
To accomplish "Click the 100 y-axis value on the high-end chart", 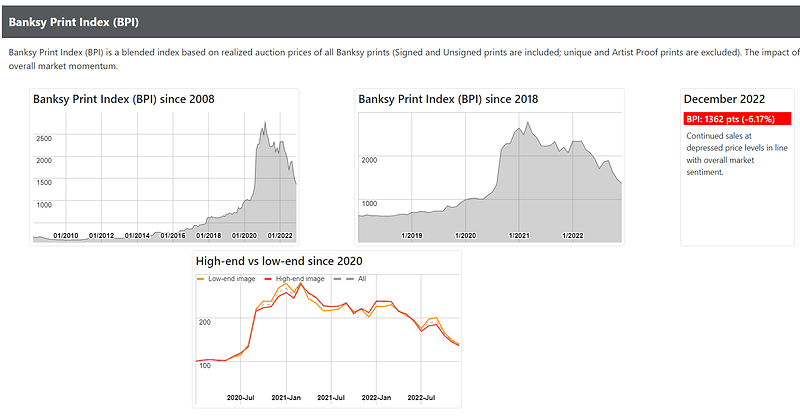I will (205, 365).
